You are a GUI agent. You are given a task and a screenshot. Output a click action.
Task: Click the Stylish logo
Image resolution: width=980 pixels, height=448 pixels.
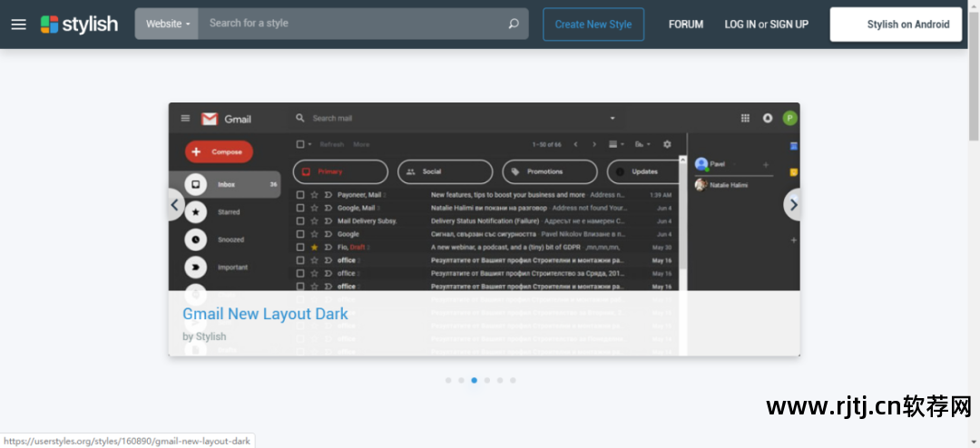[x=79, y=24]
